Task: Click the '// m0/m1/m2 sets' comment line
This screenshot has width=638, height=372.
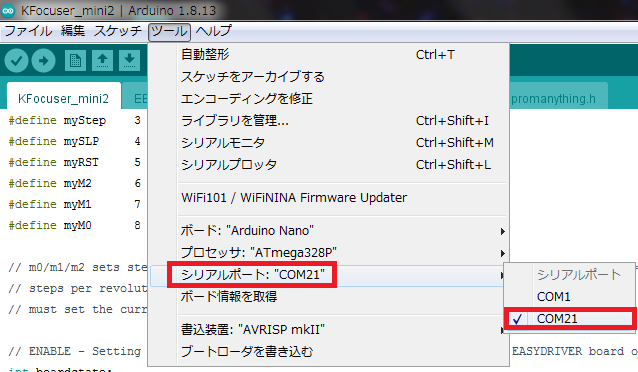Action: tap(78, 267)
